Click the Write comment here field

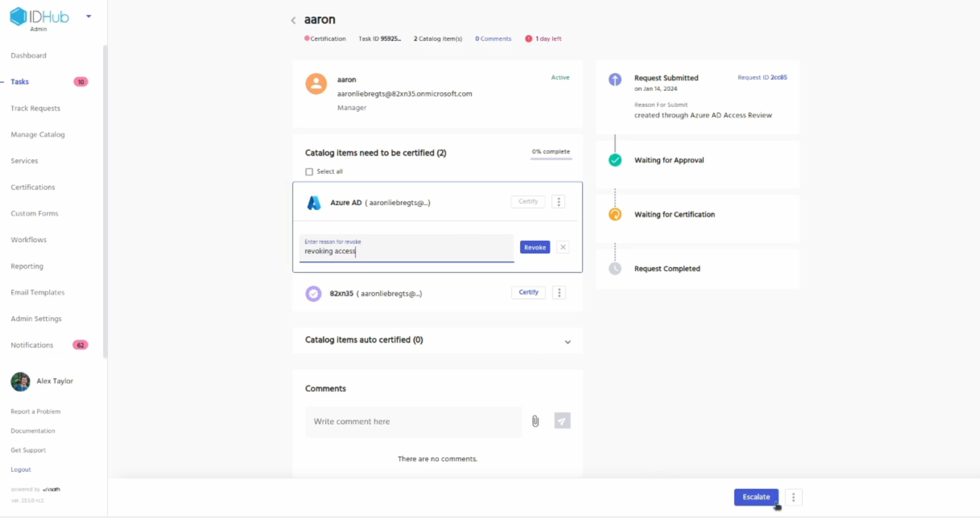click(413, 422)
